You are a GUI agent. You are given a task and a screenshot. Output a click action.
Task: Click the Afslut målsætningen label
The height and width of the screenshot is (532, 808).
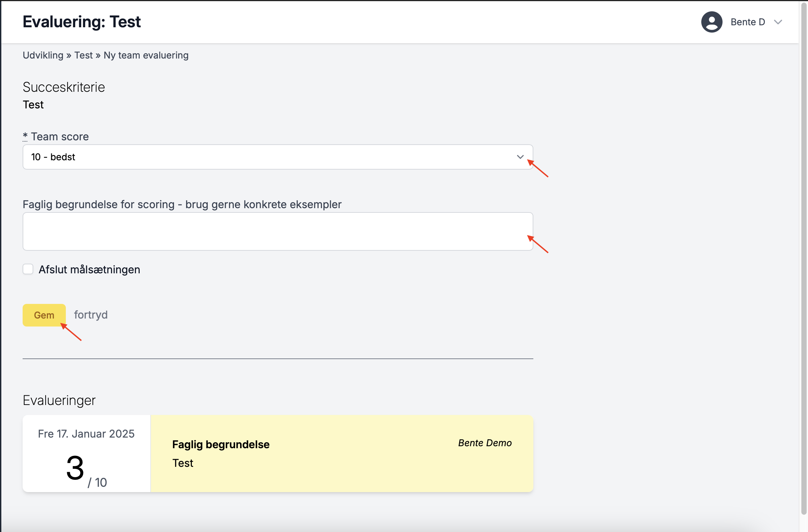89,270
